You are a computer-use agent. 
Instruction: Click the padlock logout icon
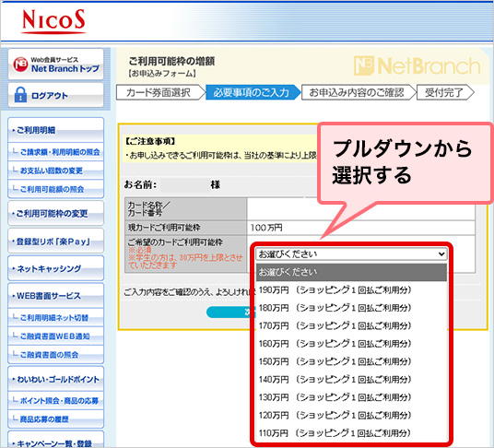(x=20, y=95)
